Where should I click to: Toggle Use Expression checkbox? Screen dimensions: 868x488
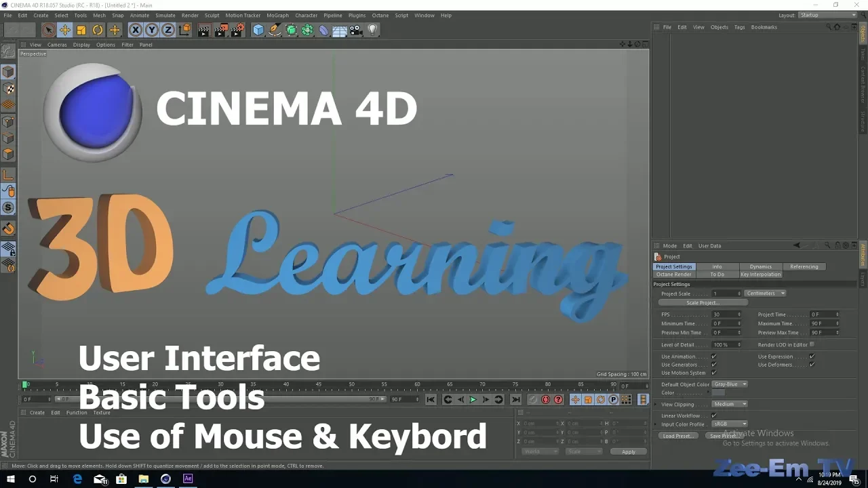(812, 357)
